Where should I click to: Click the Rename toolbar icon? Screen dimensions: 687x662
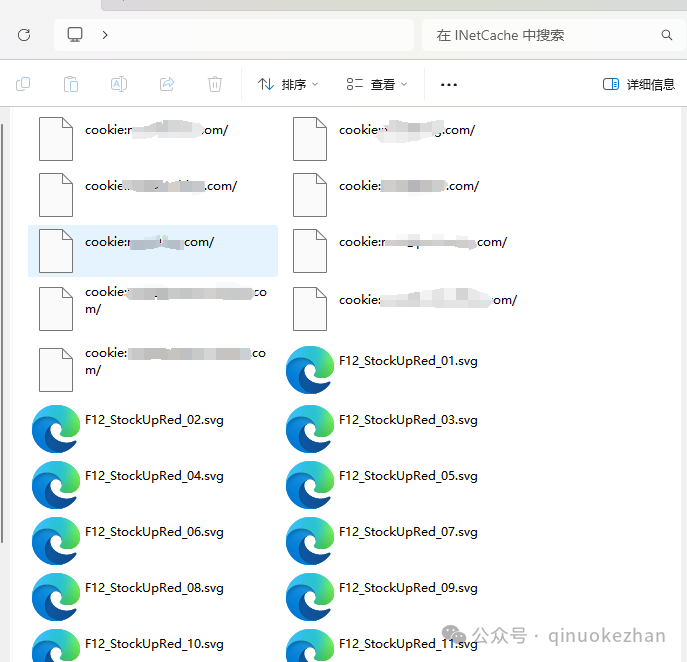(119, 84)
